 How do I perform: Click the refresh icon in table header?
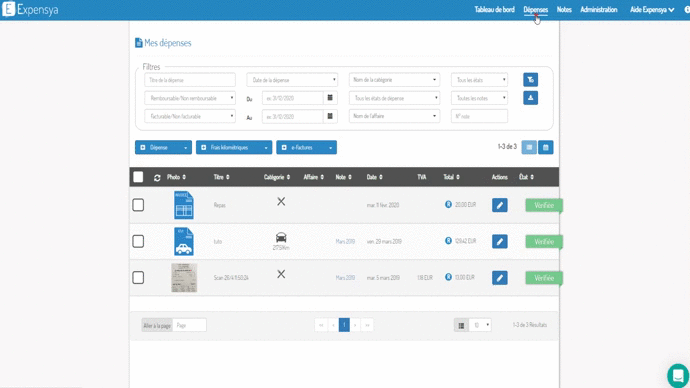pos(157,178)
